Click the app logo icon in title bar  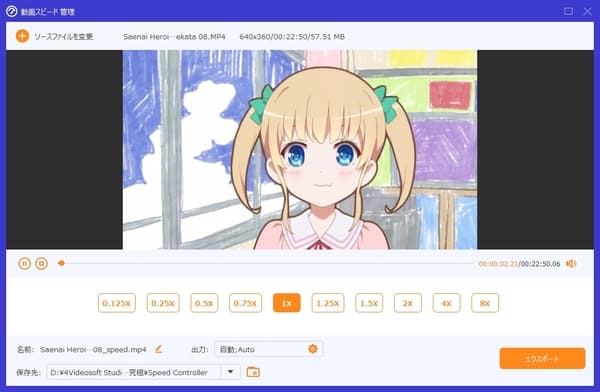click(11, 11)
